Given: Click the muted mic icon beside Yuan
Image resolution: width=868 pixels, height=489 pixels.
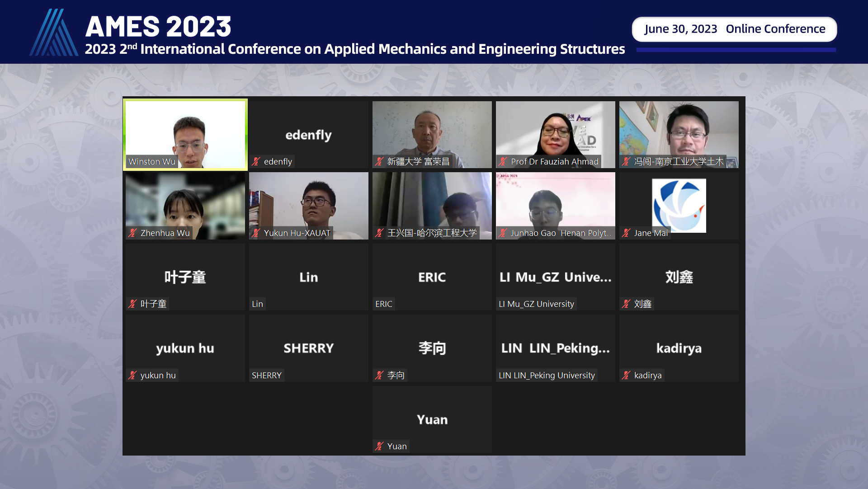Looking at the screenshot, I should pos(380,446).
